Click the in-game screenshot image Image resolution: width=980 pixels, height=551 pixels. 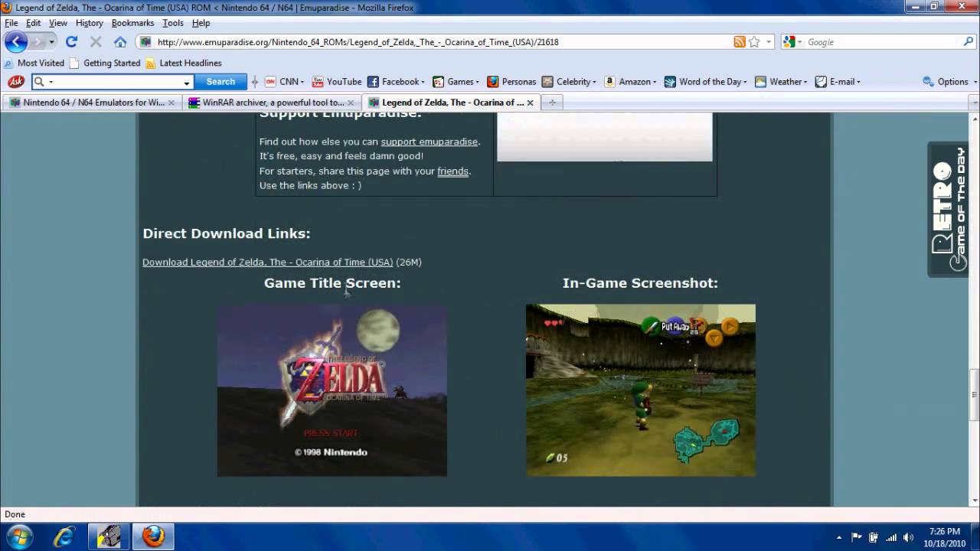point(641,390)
